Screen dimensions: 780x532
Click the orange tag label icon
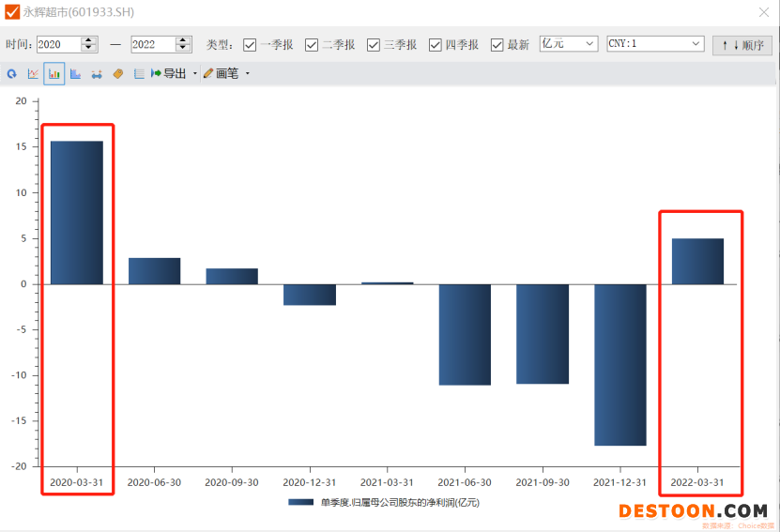117,73
